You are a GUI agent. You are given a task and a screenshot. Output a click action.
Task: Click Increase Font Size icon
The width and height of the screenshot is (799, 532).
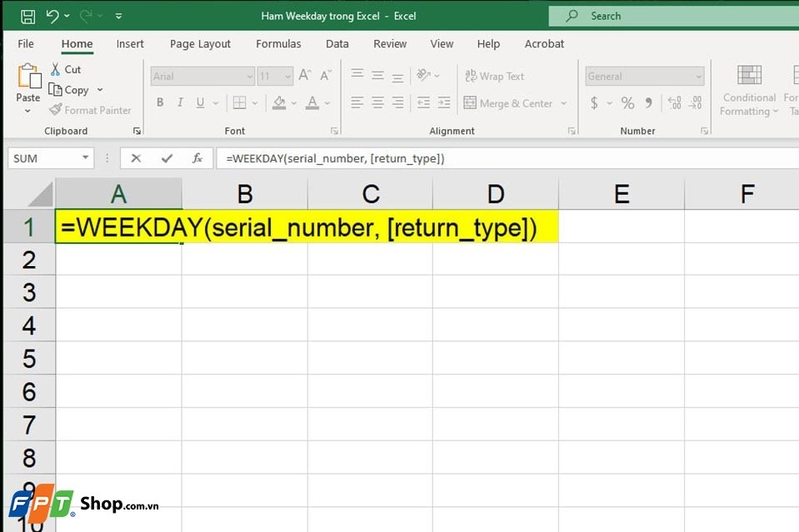click(x=305, y=75)
